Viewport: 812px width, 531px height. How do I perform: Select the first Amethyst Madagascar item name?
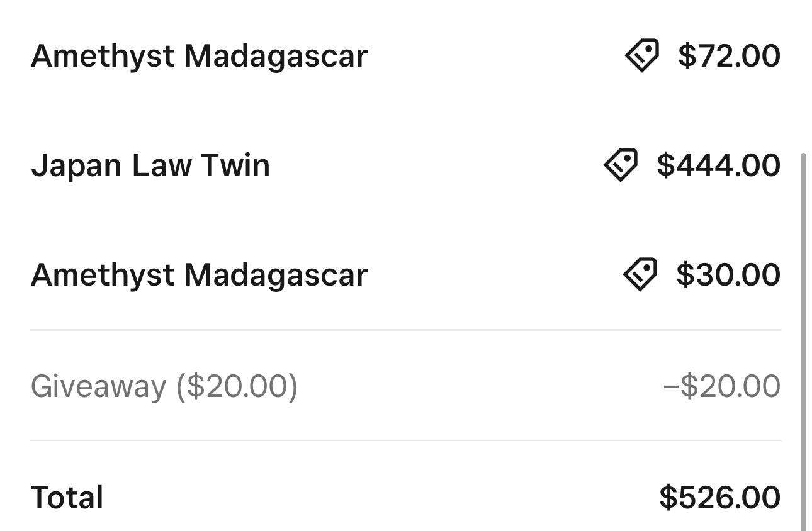coord(199,56)
